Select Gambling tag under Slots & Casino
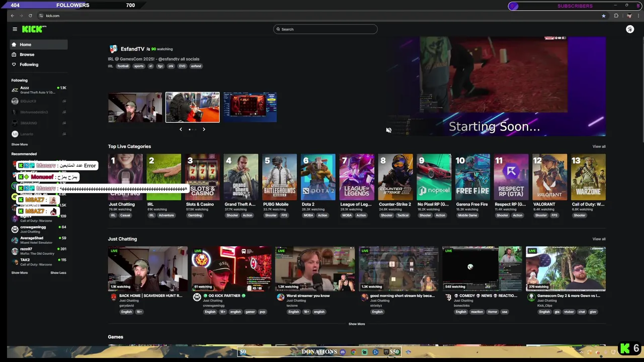The width and height of the screenshot is (644, 362). tap(195, 215)
